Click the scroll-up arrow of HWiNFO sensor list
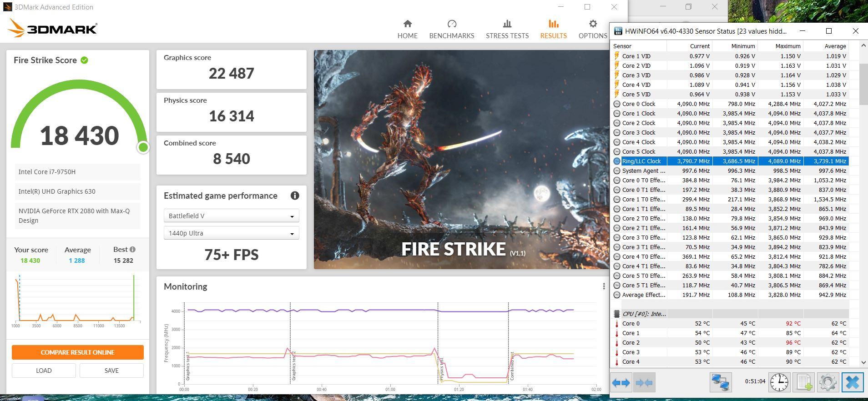 coord(863,45)
